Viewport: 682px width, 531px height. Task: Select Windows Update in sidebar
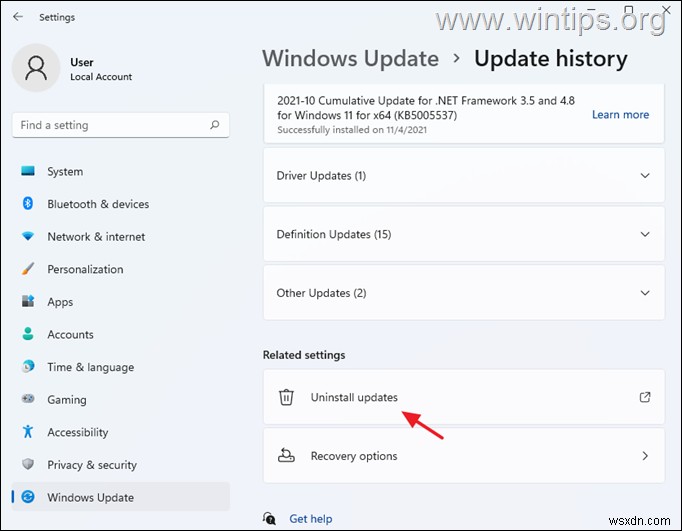point(120,497)
